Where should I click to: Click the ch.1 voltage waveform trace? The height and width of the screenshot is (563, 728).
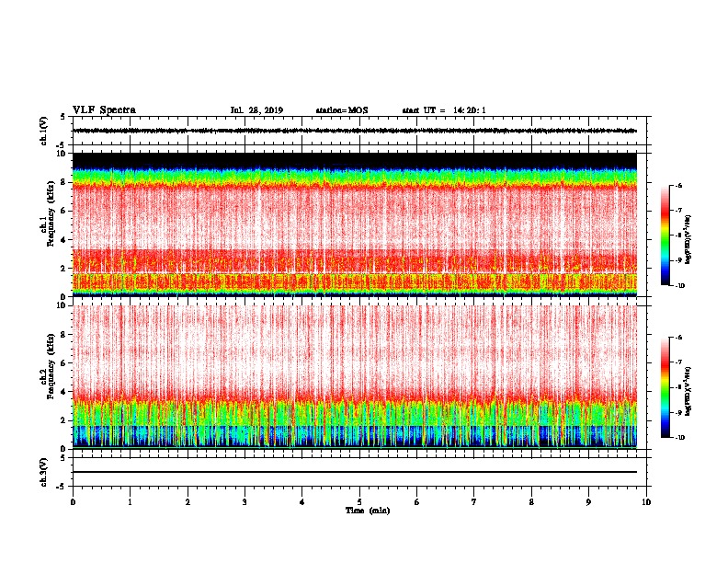(354, 131)
